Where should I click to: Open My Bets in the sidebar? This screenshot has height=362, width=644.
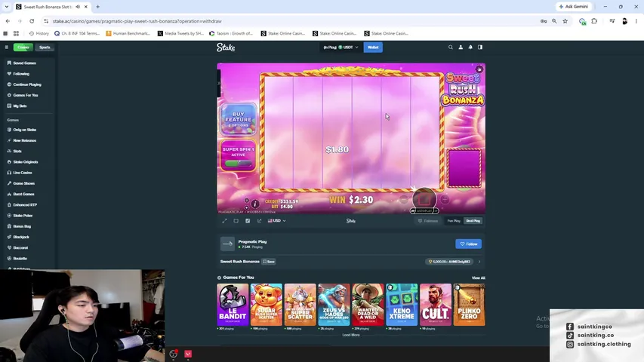pos(20,106)
